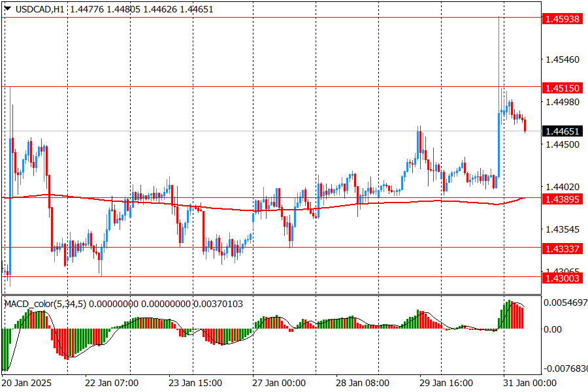
Task: Click the 1.44626 low price value in header
Action: click(160, 9)
